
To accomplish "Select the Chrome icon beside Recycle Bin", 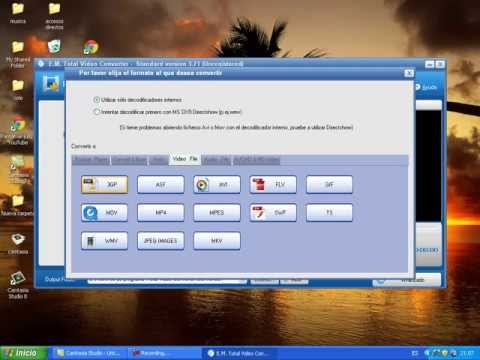I will [x=91, y=47].
